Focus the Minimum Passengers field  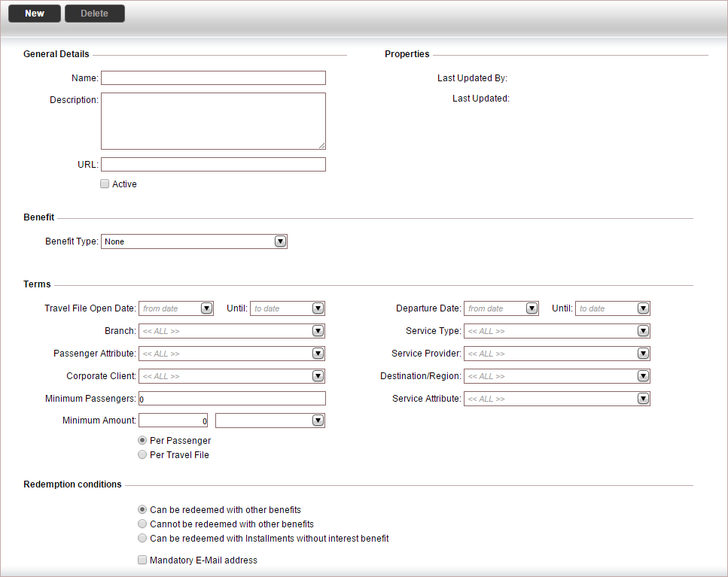click(x=232, y=399)
